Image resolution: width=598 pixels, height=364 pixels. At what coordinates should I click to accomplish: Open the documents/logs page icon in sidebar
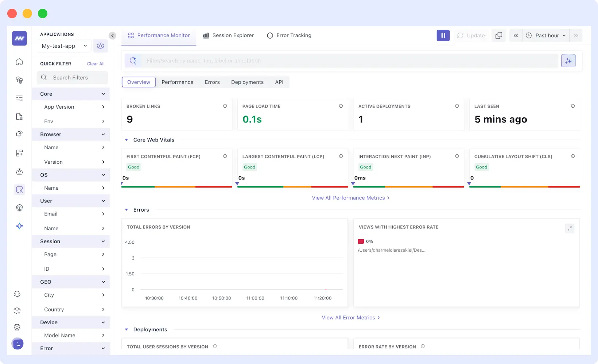click(x=19, y=116)
